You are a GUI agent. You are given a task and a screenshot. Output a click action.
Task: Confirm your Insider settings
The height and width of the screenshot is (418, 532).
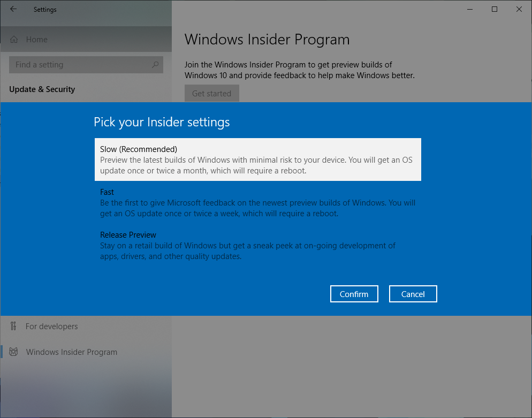354,293
